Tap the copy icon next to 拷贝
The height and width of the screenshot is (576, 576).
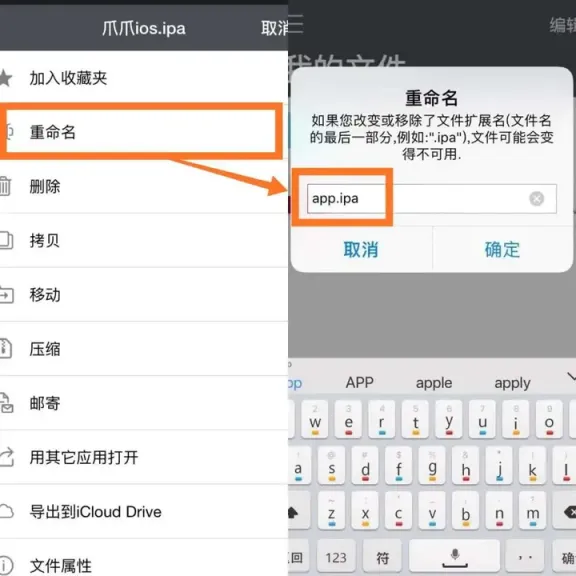click(6, 240)
